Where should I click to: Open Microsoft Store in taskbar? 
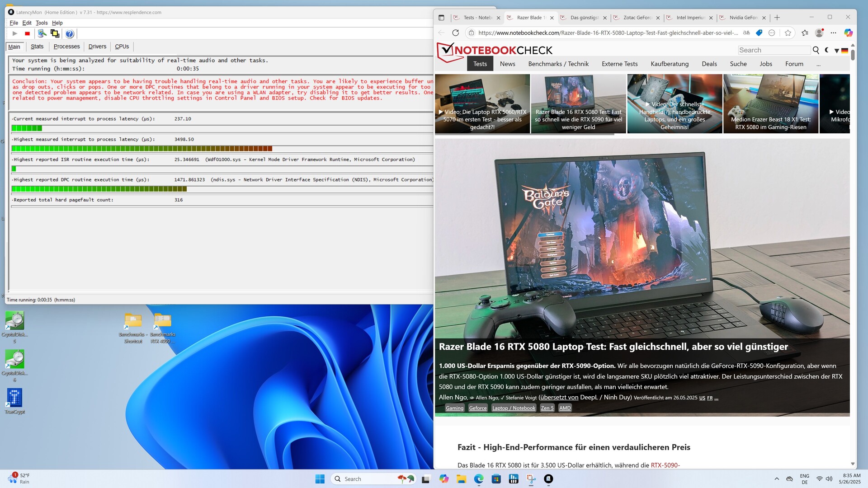pyautogui.click(x=496, y=479)
